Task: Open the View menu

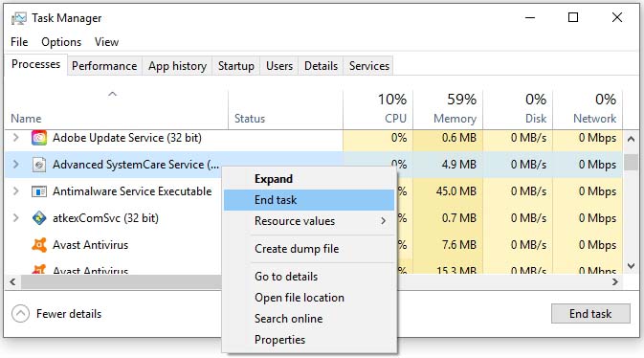Action: (106, 42)
